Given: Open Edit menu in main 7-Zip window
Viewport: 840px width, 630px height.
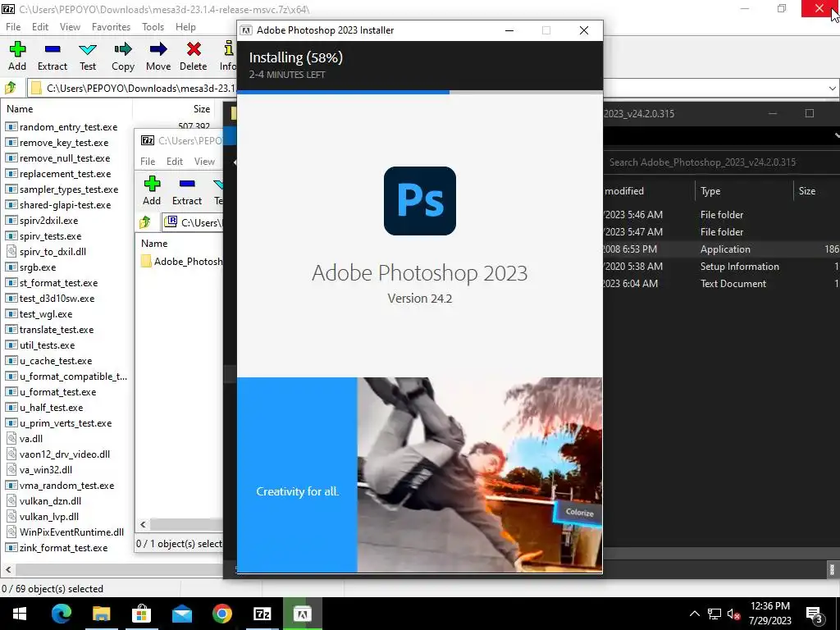Looking at the screenshot, I should (40, 27).
